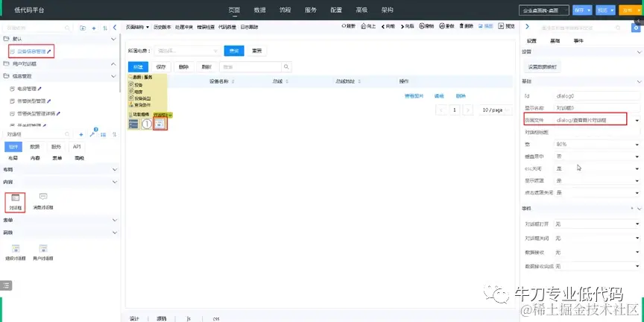The width and height of the screenshot is (644, 322).
Task: Click 重置 button beside 查询
Action: coord(256,51)
